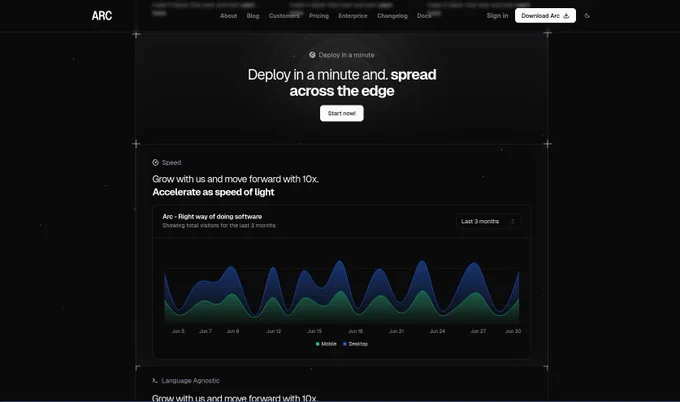Click the 'Arc - Right way of doing software' title
The height and width of the screenshot is (402, 680).
pos(212,216)
